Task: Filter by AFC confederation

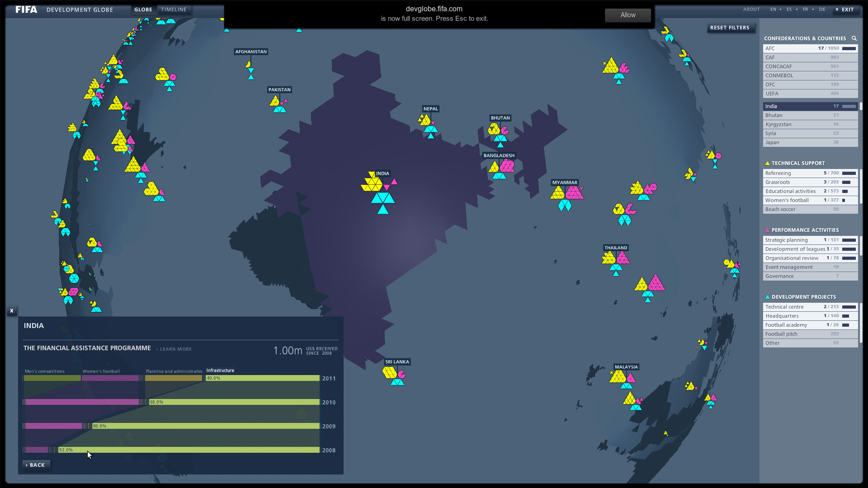Action: (x=810, y=48)
